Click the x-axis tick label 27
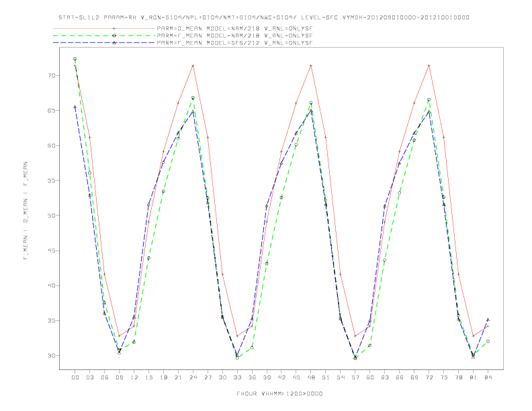Viewport: 532px width, 411px height. click(x=208, y=377)
